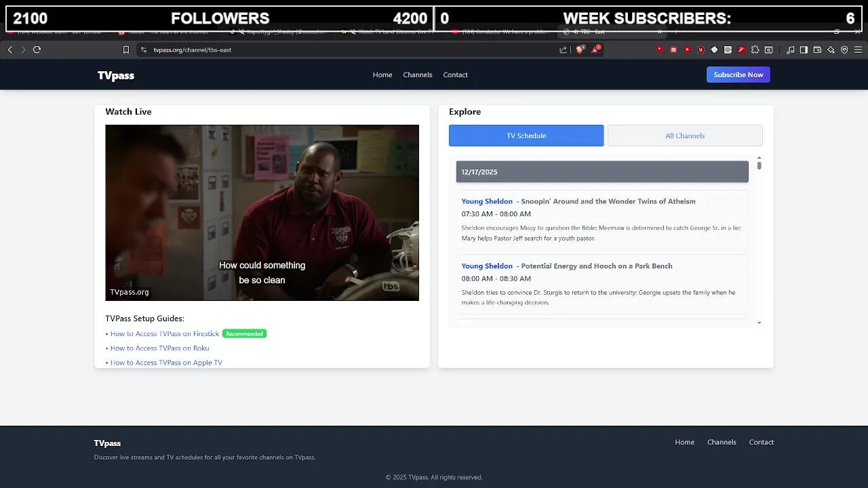Image resolution: width=868 pixels, height=488 pixels.
Task: Open Home in the top navigation bar
Action: [382, 75]
